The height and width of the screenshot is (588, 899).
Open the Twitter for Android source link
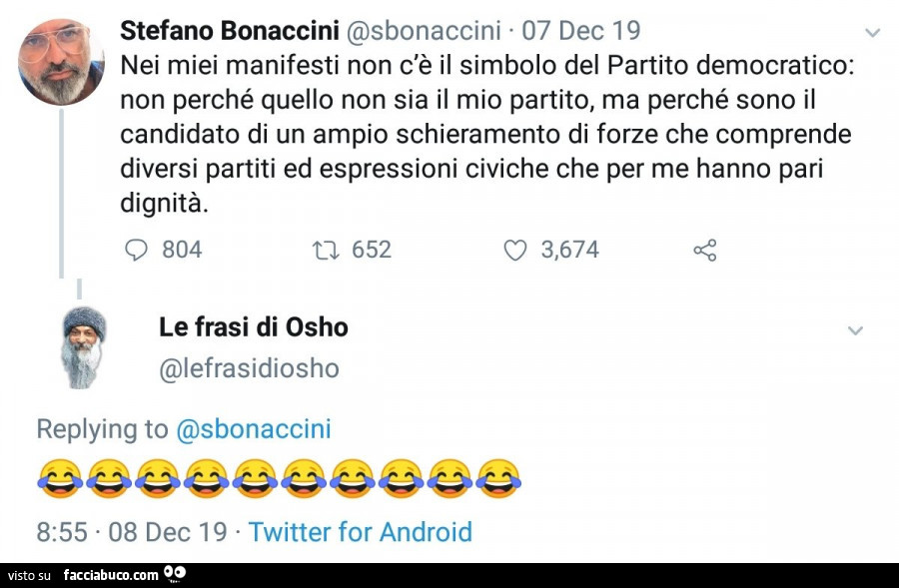(360, 532)
